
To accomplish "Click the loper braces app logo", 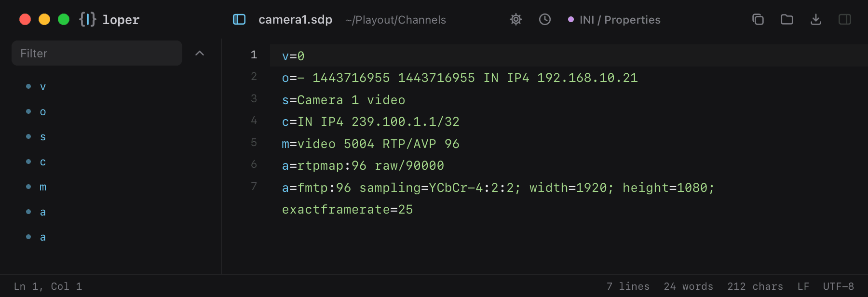I will coord(88,19).
